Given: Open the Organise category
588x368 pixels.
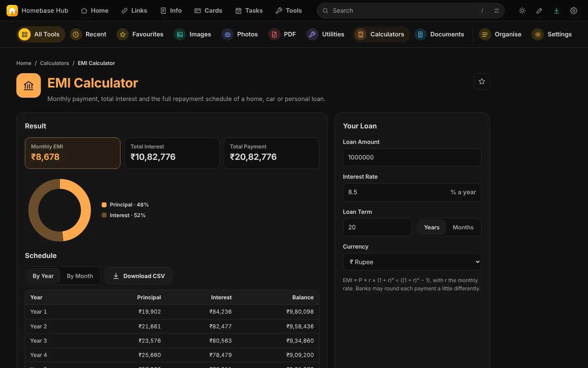Looking at the screenshot, I should [x=500, y=34].
